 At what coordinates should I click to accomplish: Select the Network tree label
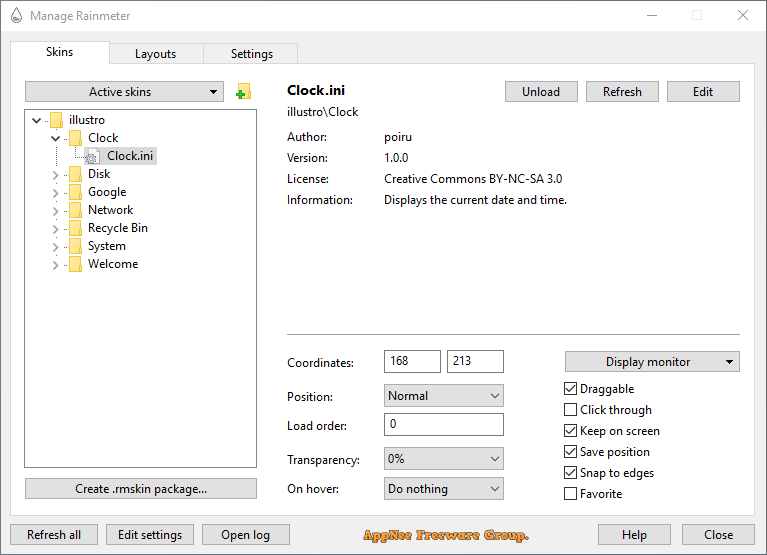pos(111,210)
